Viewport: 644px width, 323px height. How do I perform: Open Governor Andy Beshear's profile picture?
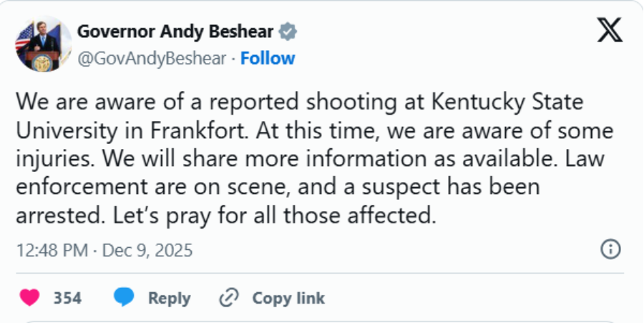click(x=44, y=44)
